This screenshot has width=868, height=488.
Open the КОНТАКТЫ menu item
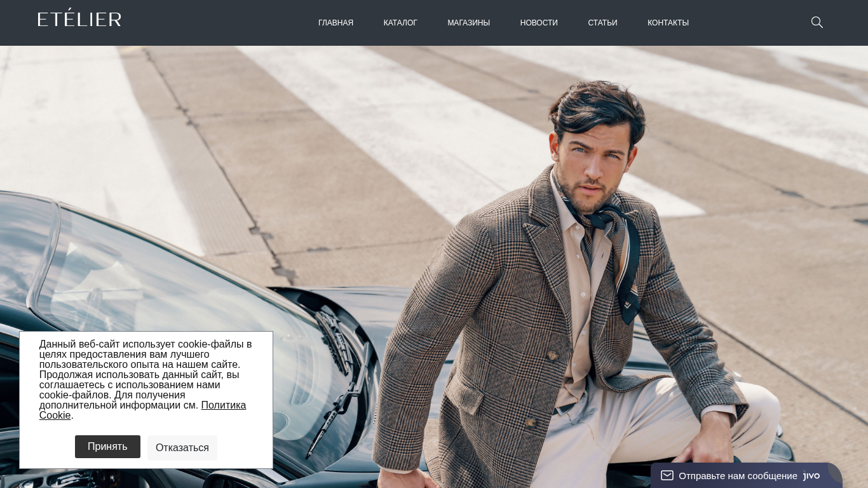pyautogui.click(x=668, y=23)
